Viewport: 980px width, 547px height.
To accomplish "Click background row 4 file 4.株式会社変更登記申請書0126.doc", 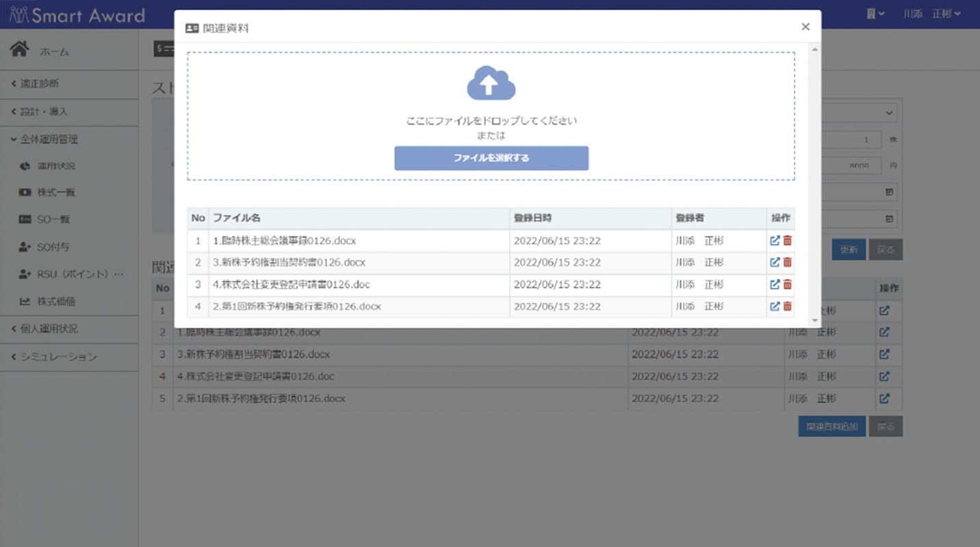I will pyautogui.click(x=256, y=376).
